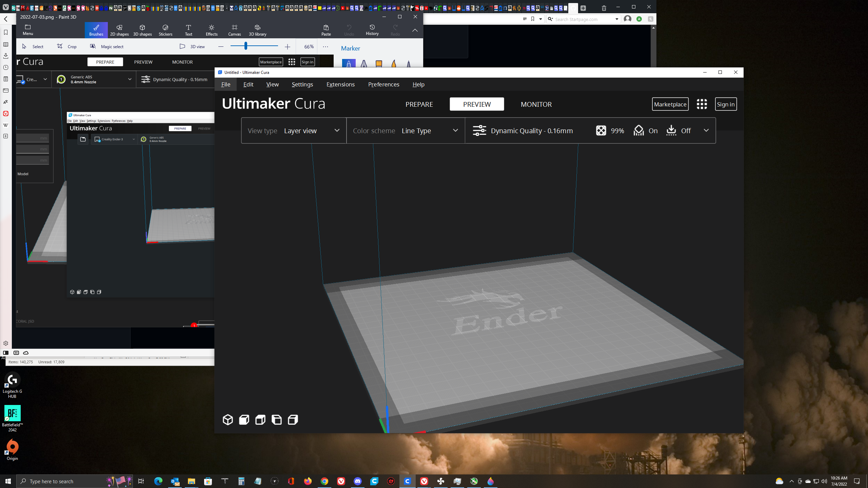Open the Preferences menu in Cura
868x488 pixels.
coord(383,84)
